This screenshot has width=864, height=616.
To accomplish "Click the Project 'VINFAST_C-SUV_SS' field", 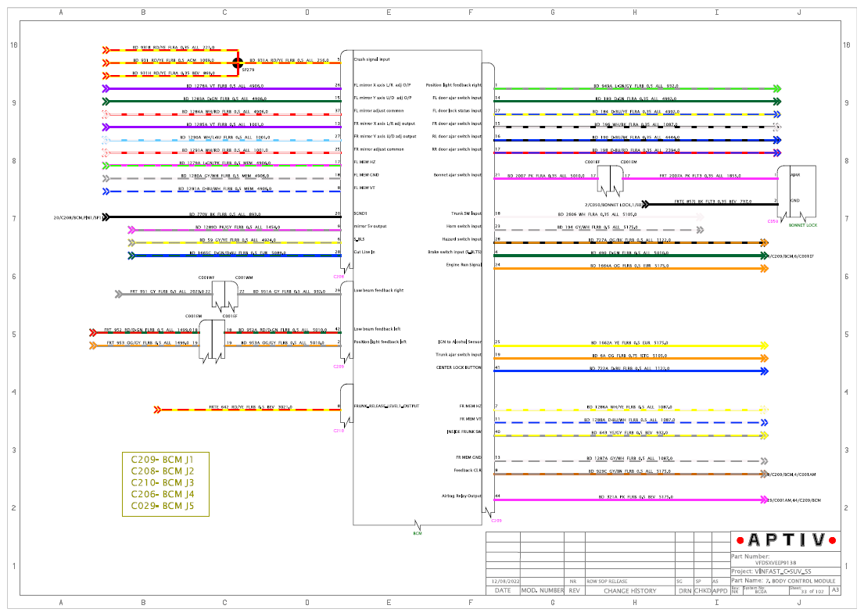I will click(x=783, y=571).
